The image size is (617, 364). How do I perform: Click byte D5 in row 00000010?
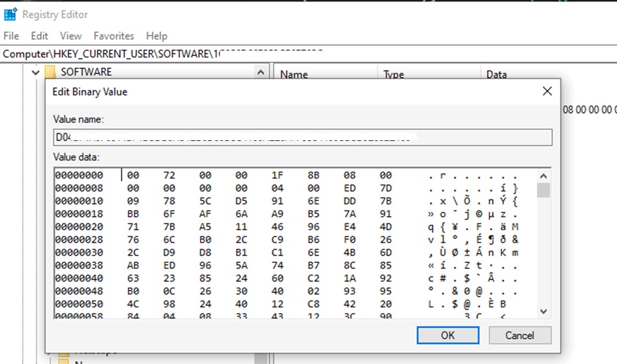click(241, 201)
